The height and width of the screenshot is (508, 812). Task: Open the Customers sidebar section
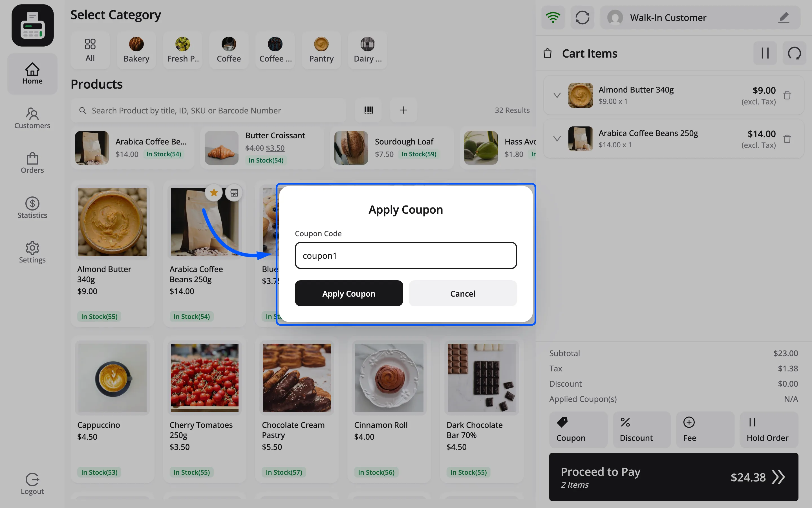(32, 118)
